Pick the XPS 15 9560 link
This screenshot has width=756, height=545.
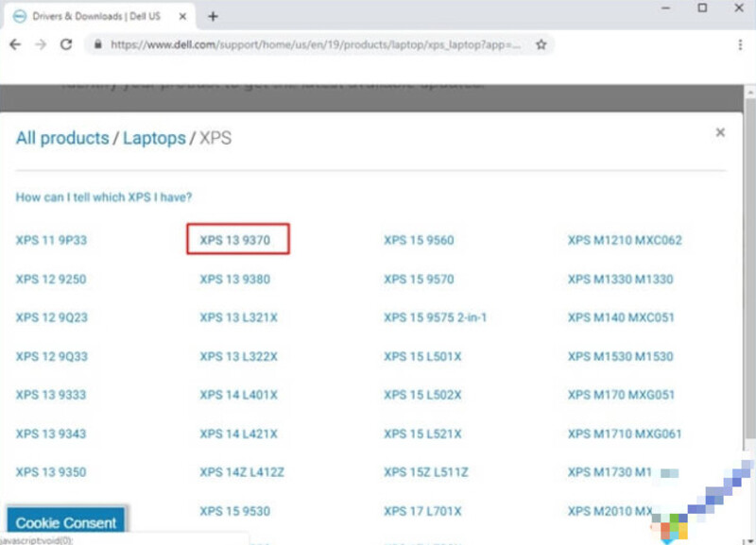(x=419, y=240)
